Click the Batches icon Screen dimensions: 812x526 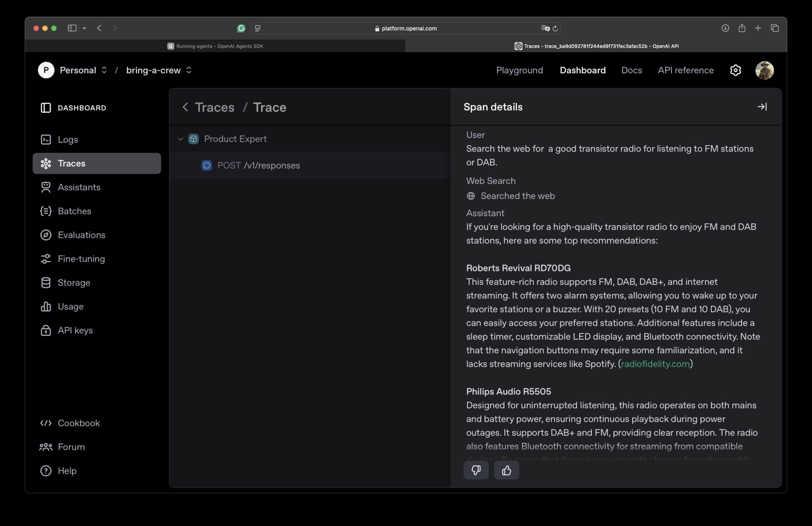click(x=46, y=211)
